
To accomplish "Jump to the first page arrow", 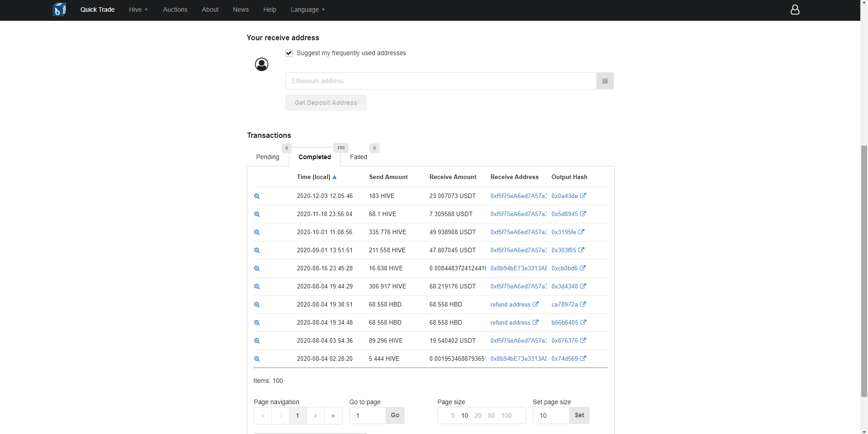I will tap(263, 415).
